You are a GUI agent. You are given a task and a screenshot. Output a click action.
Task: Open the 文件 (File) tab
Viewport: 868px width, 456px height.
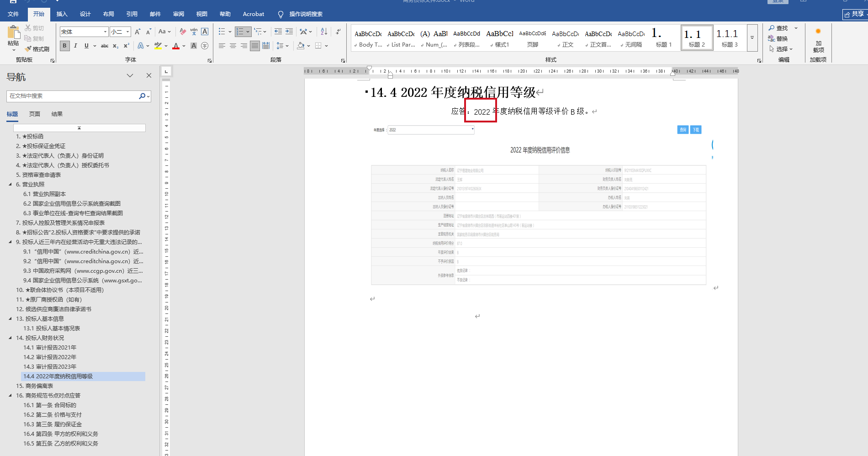point(13,14)
